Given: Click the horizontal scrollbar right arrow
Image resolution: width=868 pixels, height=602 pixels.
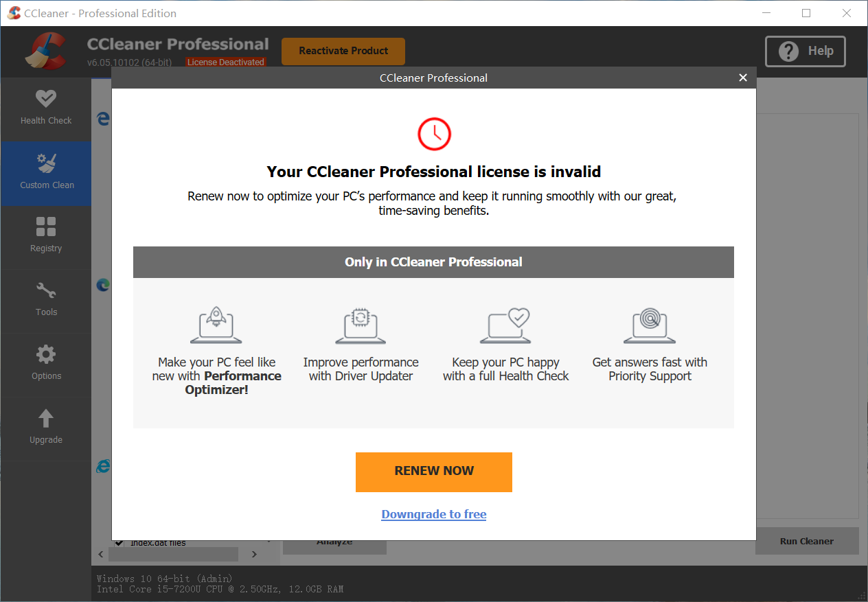Looking at the screenshot, I should click(x=254, y=554).
